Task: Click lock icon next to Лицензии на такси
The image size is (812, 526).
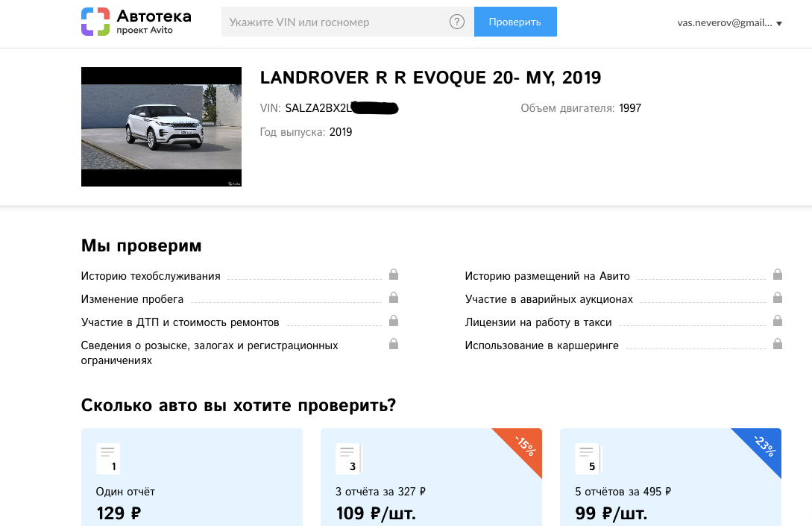Action: [x=777, y=321]
